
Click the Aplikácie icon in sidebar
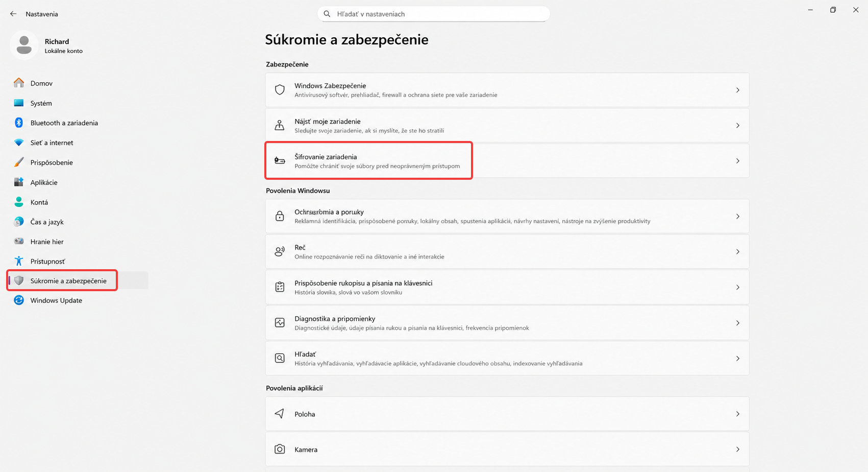19,182
